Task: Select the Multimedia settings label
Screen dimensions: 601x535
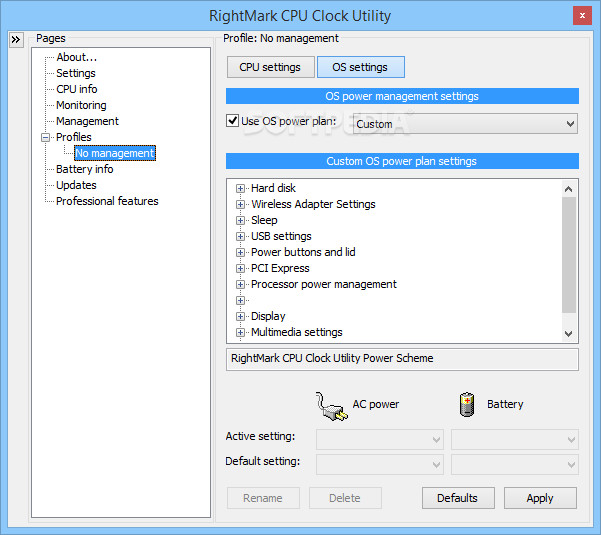Action: [x=297, y=332]
